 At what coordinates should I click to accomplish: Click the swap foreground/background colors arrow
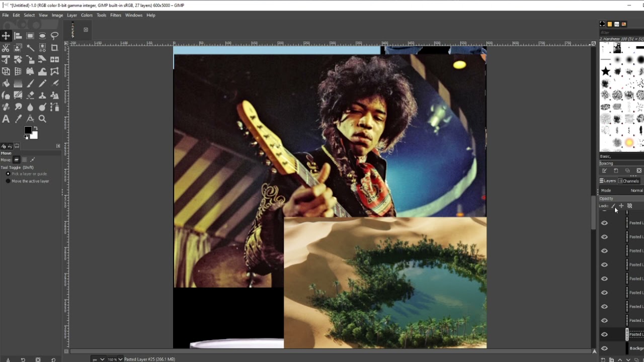pos(36,128)
